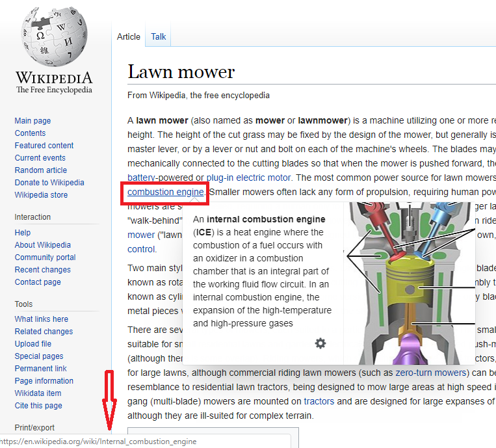Go to Main page
Screen dimensions: 496x448
coord(33,121)
